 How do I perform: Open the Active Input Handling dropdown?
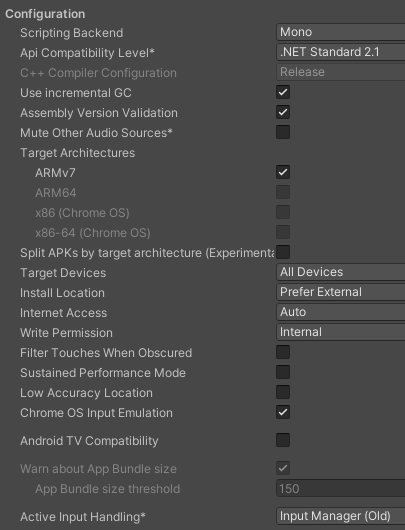[340, 516]
